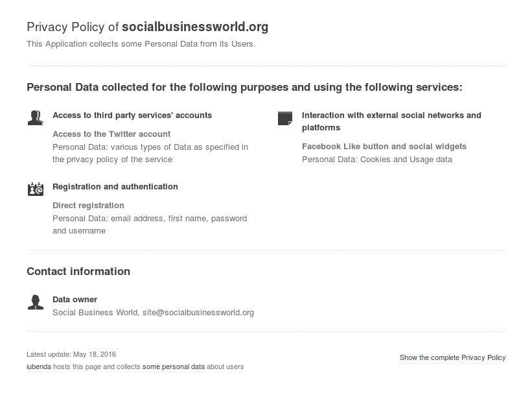Click the socialbusinessworld.org title
This screenshot has width=532, height=397.
click(x=195, y=27)
